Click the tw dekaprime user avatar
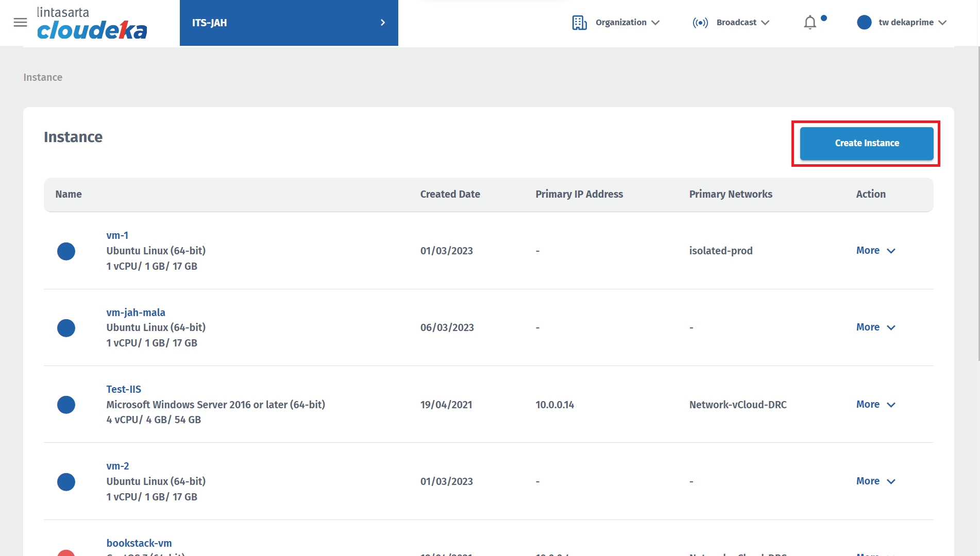980x556 pixels. [x=864, y=23]
